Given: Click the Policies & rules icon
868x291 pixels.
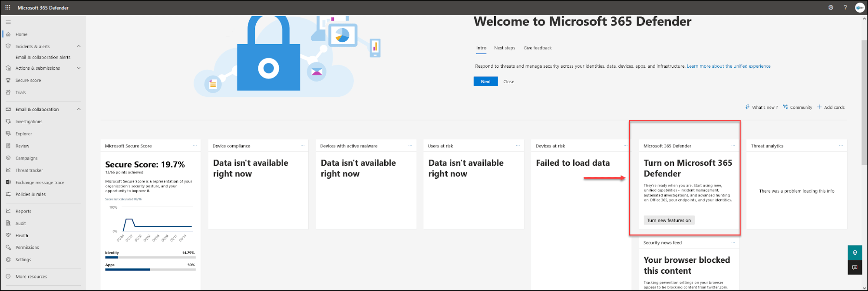Looking at the screenshot, I should (8, 194).
